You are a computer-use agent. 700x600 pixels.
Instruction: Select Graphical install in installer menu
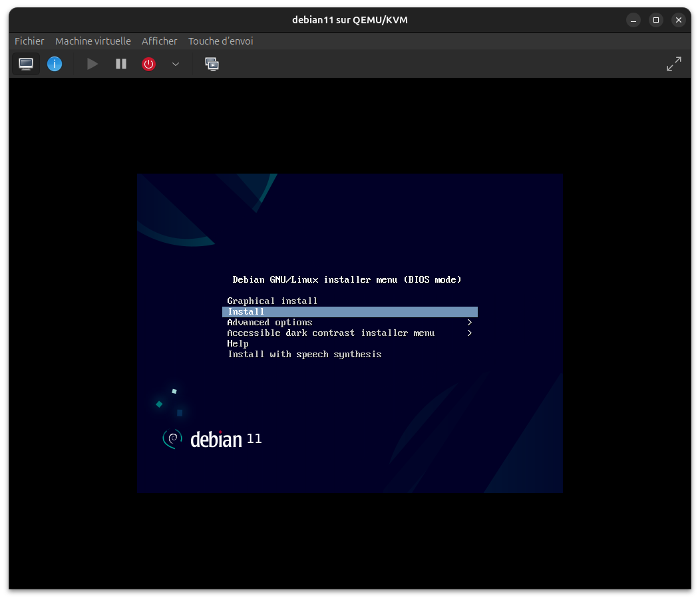click(x=272, y=301)
